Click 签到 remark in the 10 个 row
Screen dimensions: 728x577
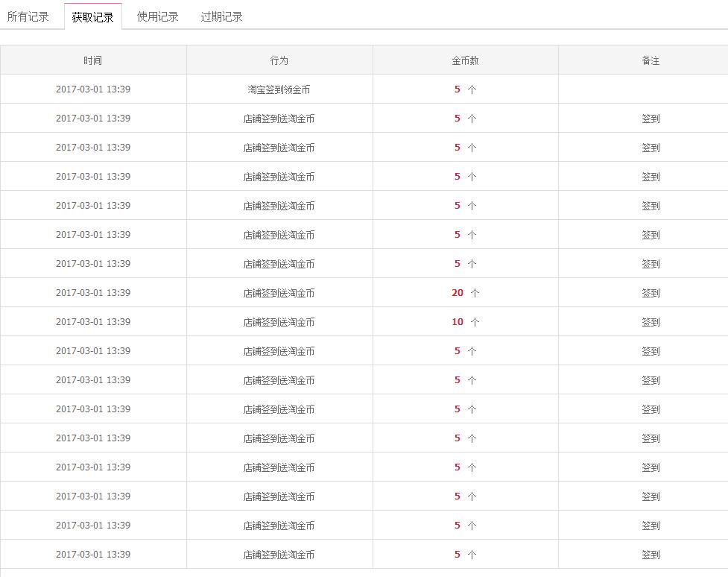coord(651,322)
